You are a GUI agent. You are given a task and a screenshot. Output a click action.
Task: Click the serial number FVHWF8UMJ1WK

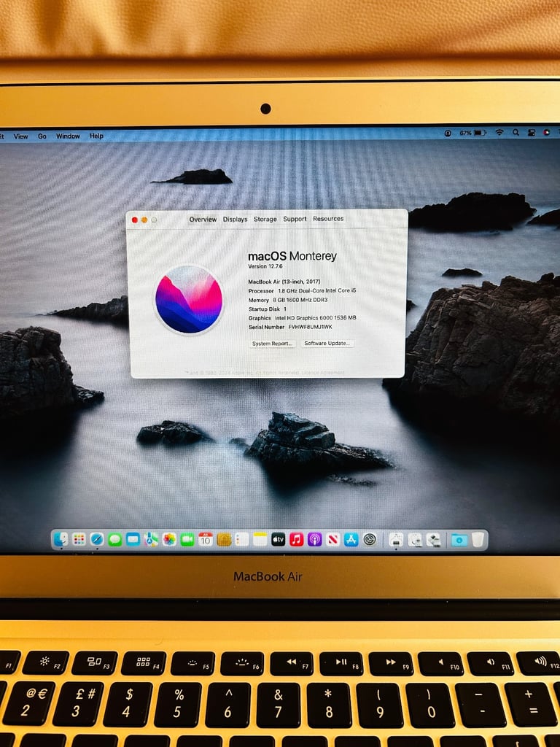coord(311,327)
